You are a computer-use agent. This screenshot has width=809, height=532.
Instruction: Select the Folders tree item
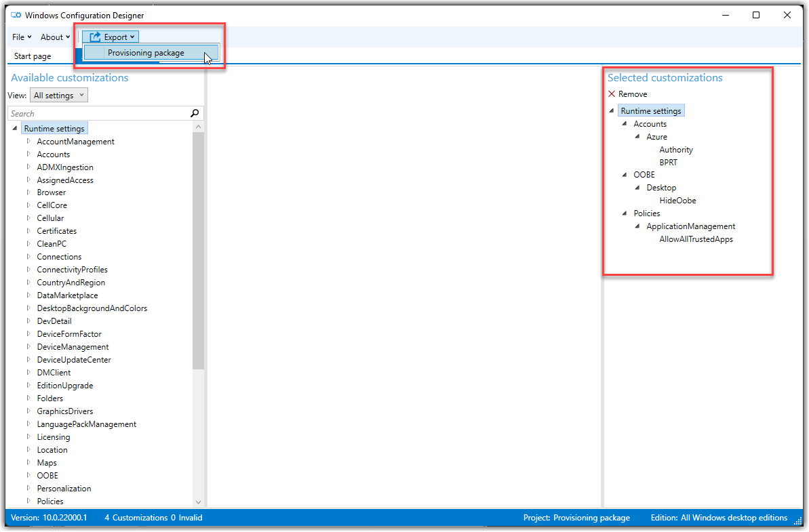click(x=50, y=398)
